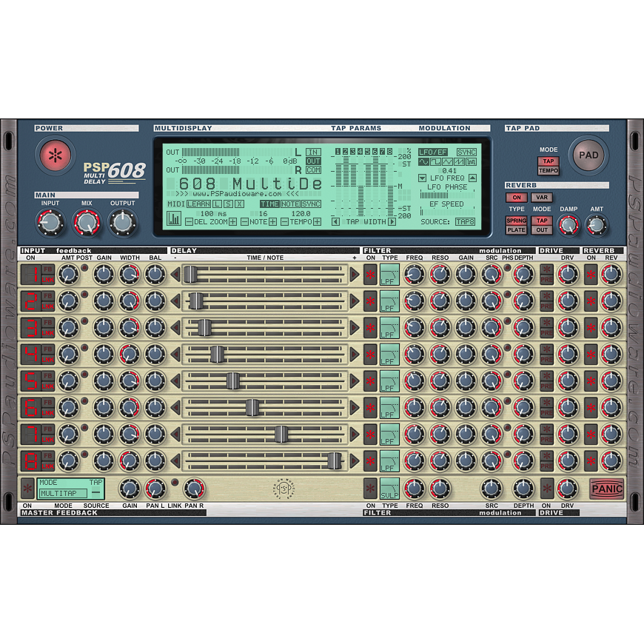Toggle the modulation SYNC button
Screen dimensions: 644x644
click(x=466, y=152)
